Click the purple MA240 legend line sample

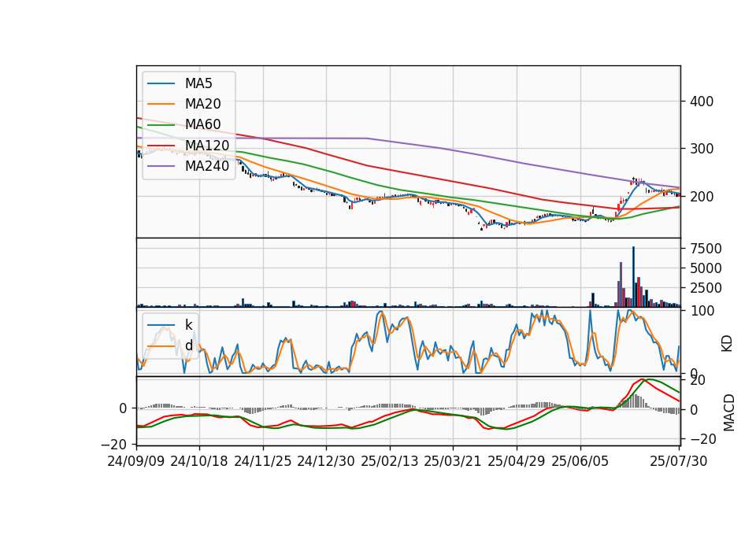click(161, 167)
